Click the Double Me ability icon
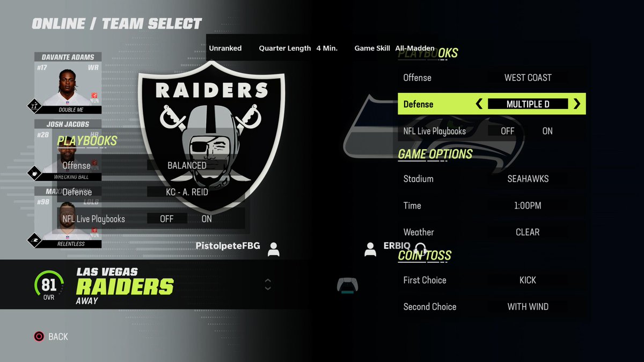Viewport: 644px width, 362px height. (35, 106)
